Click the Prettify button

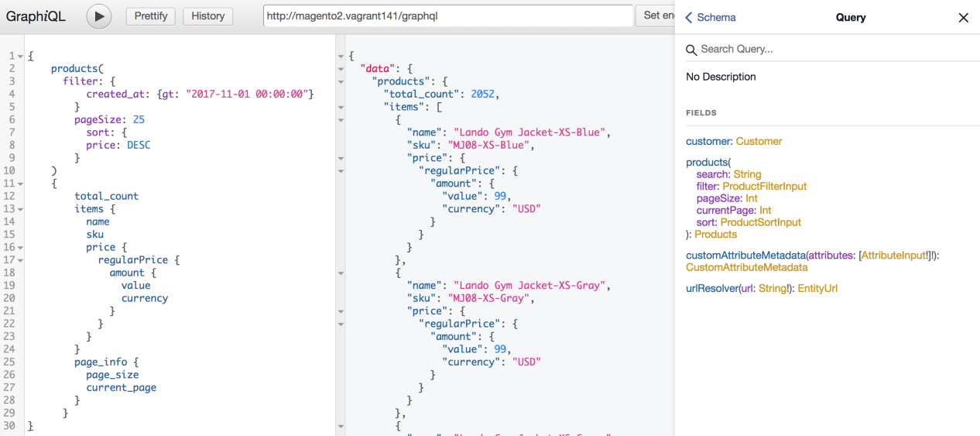tap(151, 15)
